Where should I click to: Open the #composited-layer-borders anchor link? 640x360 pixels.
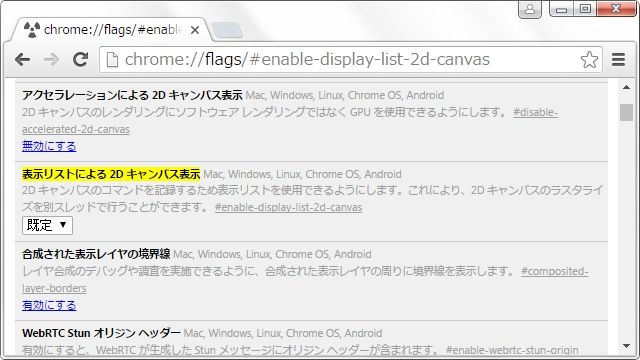pyautogui.click(x=555, y=271)
